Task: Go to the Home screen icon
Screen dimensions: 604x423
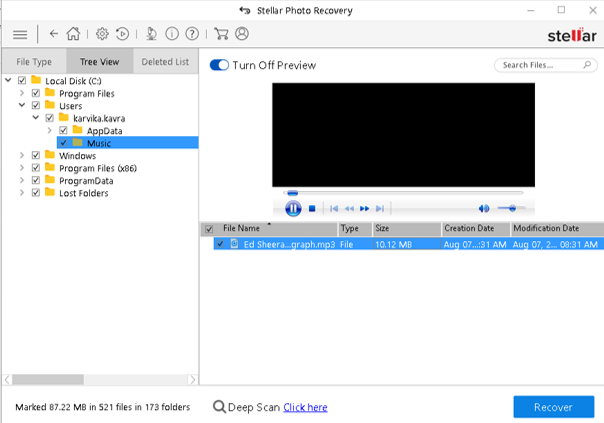Action: tap(73, 34)
